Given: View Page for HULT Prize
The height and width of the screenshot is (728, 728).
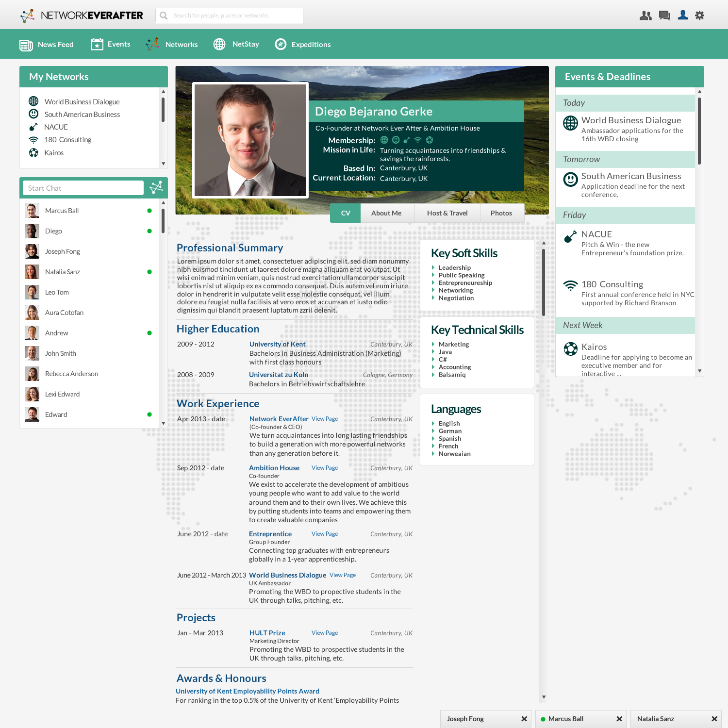Looking at the screenshot, I should 325,633.
